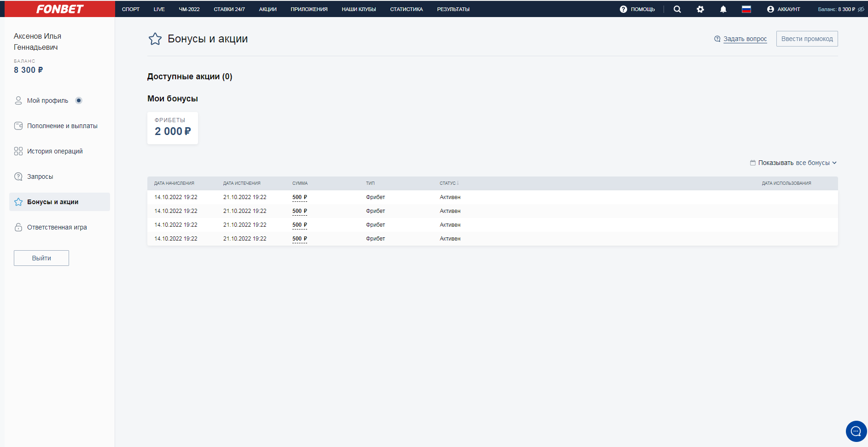This screenshot has width=868, height=447.
Task: Open notifications bell icon
Action: coord(723,9)
